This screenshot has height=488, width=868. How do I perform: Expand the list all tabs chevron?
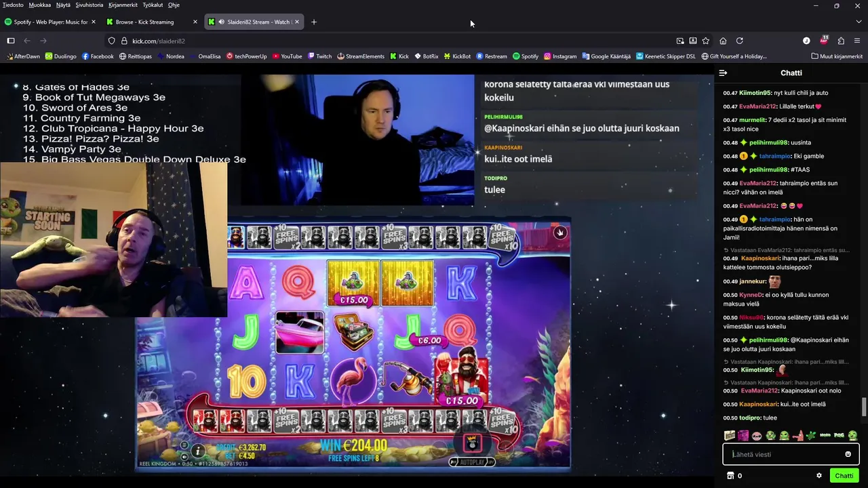point(857,22)
